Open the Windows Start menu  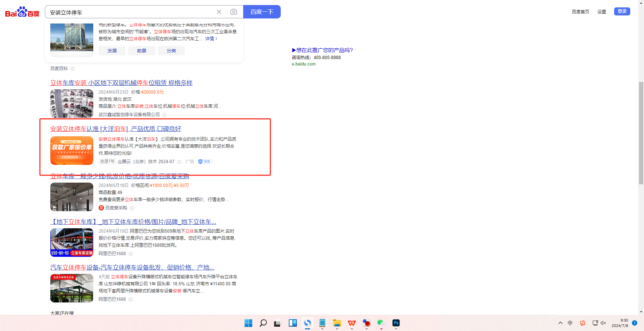click(x=248, y=323)
